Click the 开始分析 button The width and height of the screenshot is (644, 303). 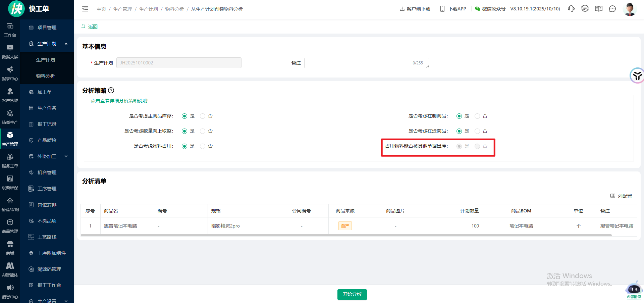pos(352,294)
